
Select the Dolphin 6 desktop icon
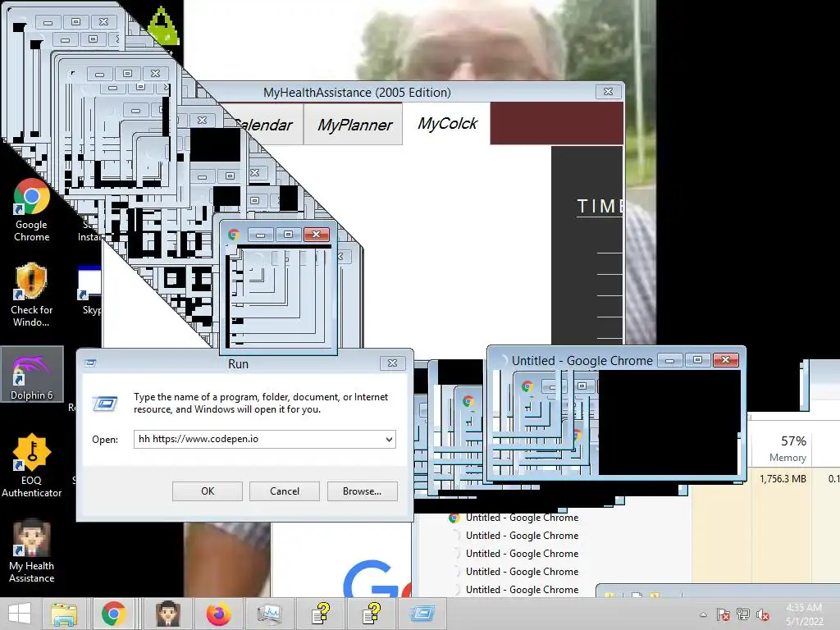32,374
